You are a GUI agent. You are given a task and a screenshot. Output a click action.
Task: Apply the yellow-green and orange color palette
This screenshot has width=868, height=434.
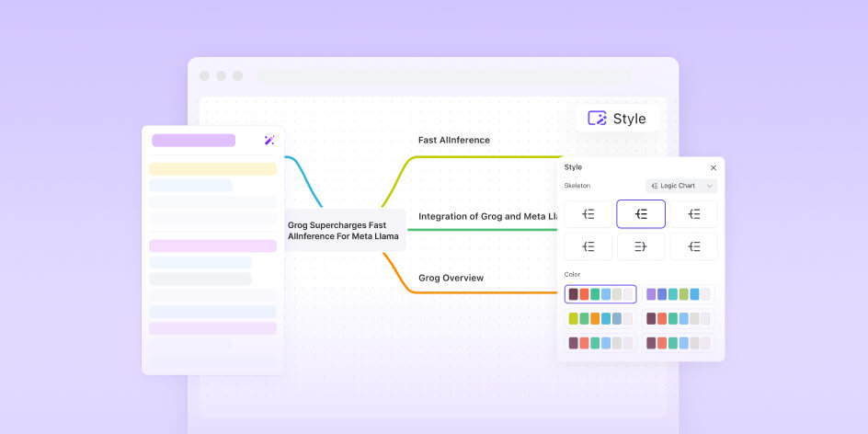(x=600, y=318)
